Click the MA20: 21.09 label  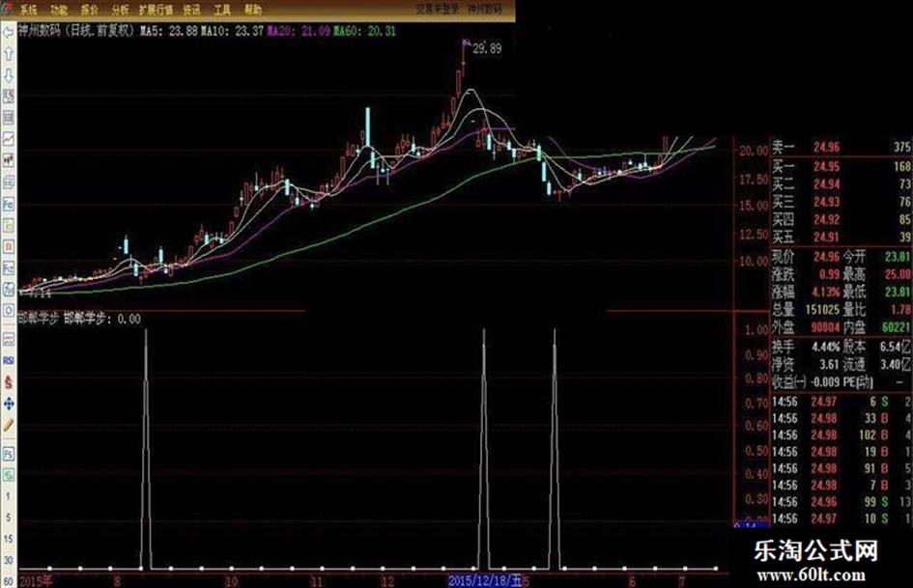coord(299,31)
